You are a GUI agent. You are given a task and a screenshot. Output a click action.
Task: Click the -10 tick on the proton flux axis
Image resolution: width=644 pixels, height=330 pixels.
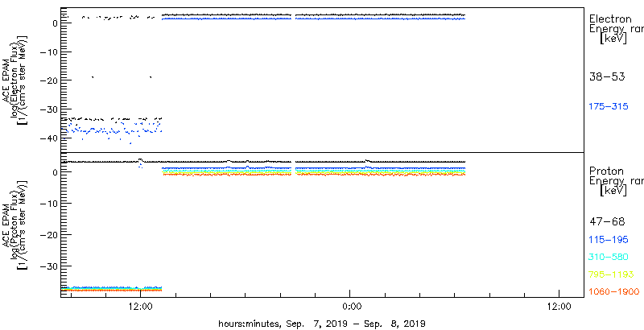(48, 204)
